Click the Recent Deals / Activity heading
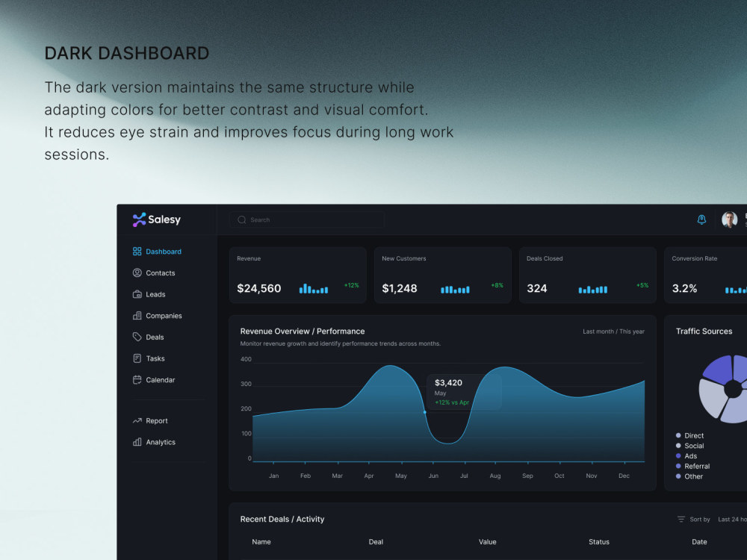 pos(282,519)
